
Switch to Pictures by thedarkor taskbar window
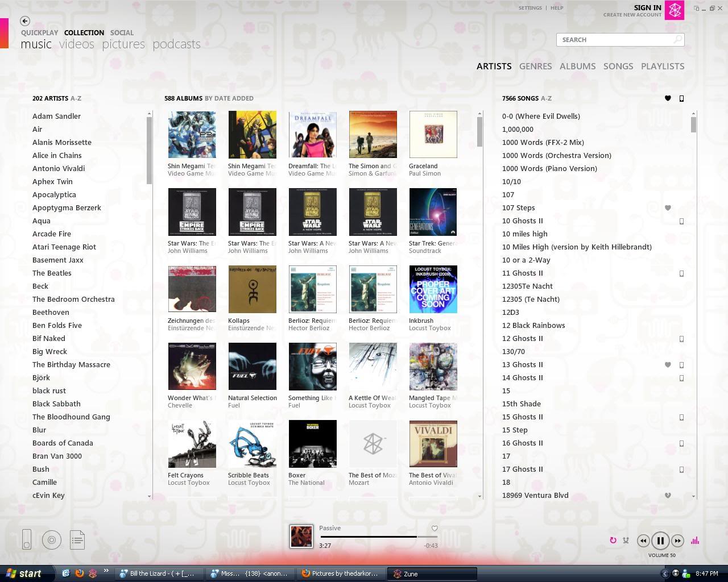341,573
